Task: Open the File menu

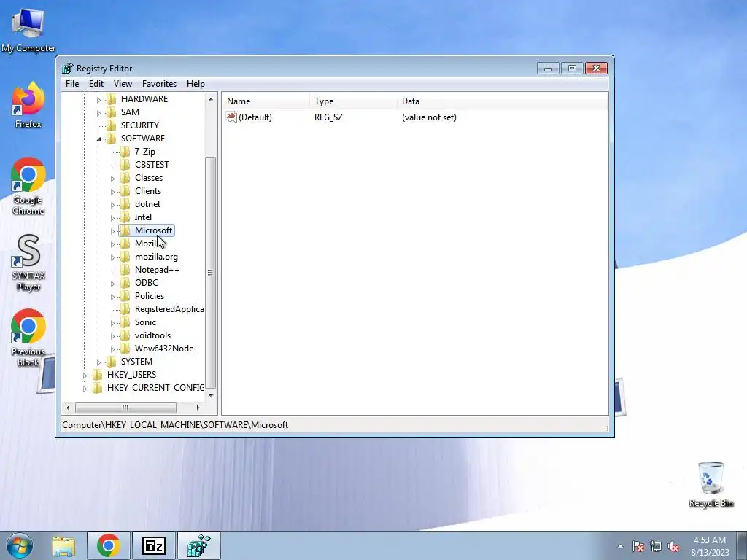Action: coord(72,84)
